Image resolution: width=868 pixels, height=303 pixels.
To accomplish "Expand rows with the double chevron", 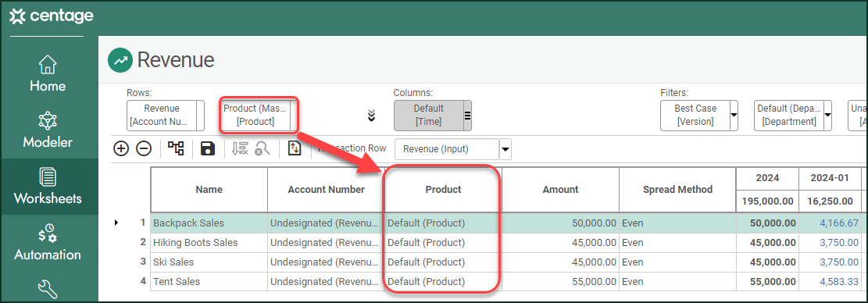I will pyautogui.click(x=371, y=116).
